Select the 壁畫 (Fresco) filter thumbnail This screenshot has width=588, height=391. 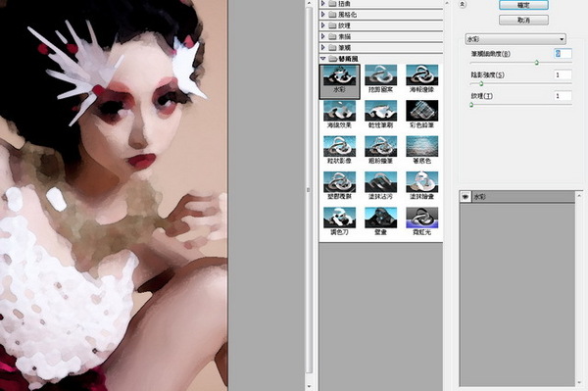(x=380, y=221)
